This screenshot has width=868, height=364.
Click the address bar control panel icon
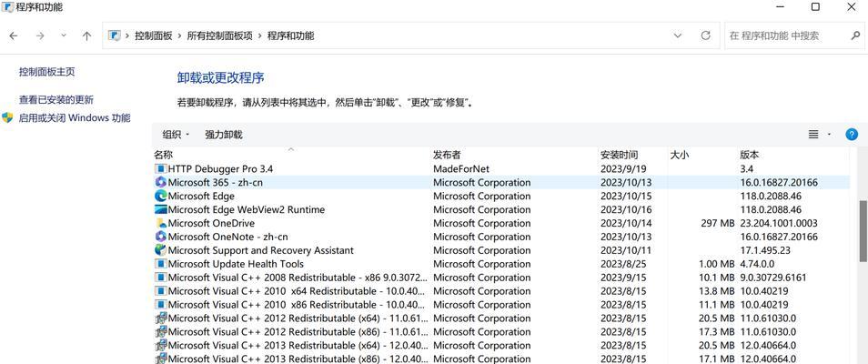[115, 36]
